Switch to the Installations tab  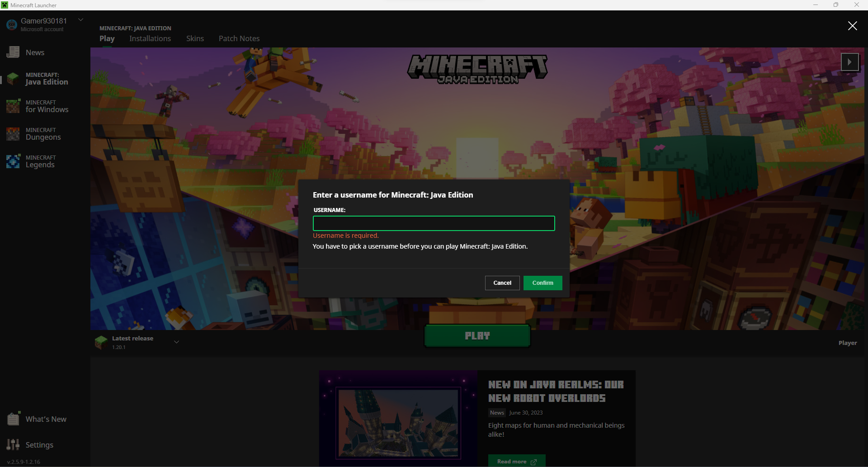click(x=150, y=39)
